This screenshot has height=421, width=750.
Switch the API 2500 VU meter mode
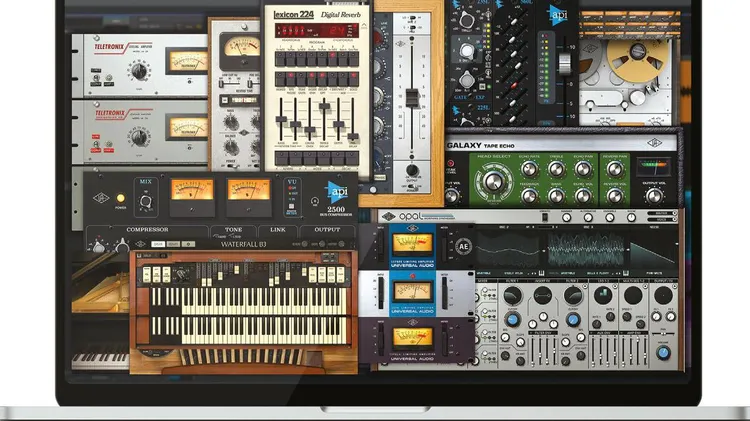291,207
